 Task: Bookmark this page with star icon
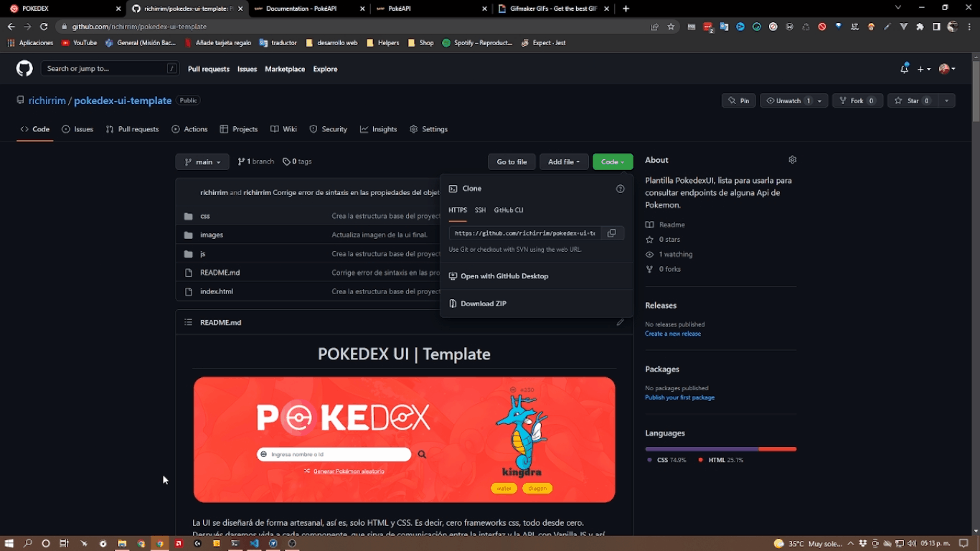[671, 27]
